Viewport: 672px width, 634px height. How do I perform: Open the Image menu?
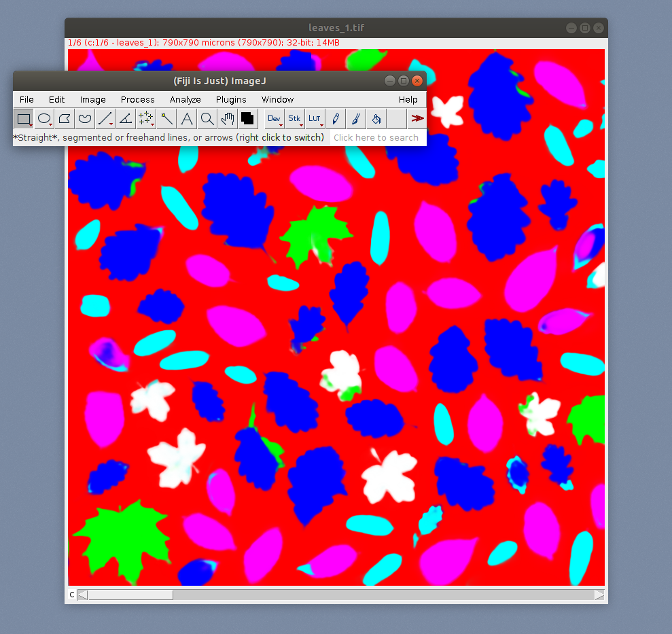coord(92,99)
